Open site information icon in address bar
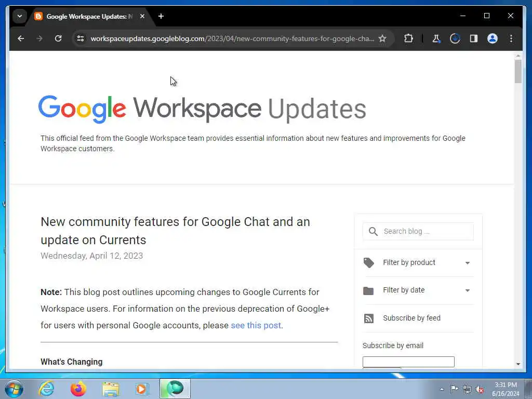The width and height of the screenshot is (532, 399). click(81, 38)
